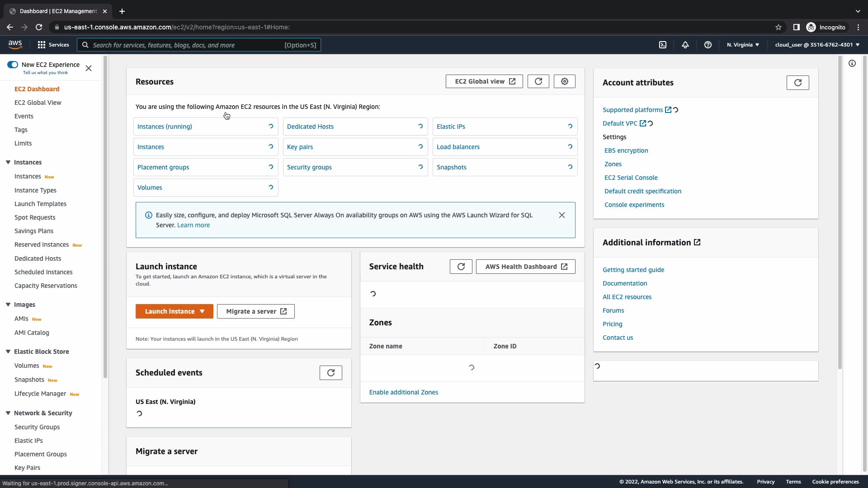
Task: Toggle the New EC2 Experience switch
Action: (x=13, y=65)
